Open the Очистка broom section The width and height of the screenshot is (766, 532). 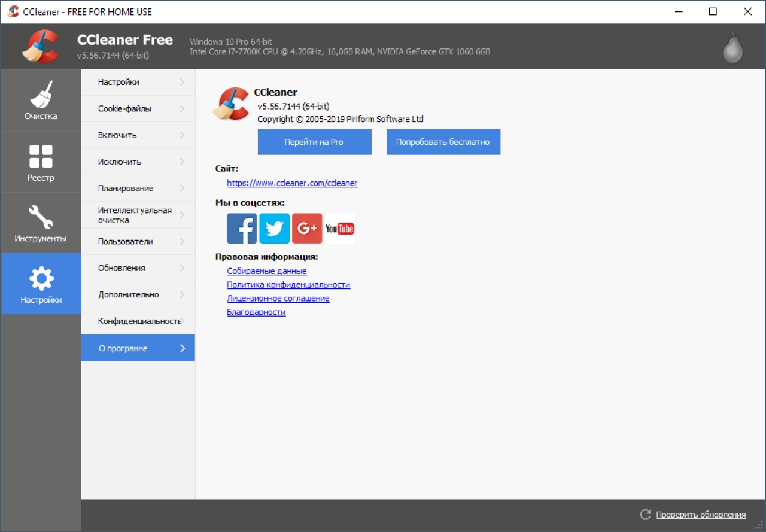(41, 101)
